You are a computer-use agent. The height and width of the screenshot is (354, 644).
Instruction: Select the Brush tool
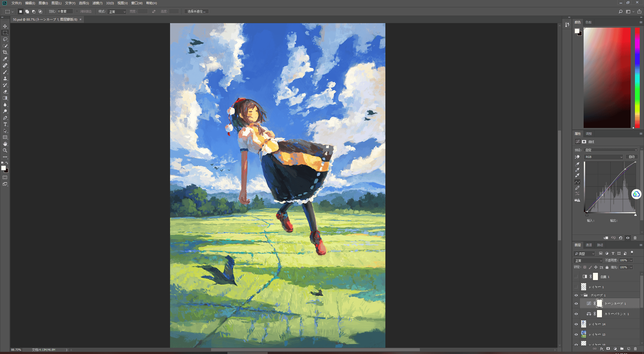[x=5, y=72]
